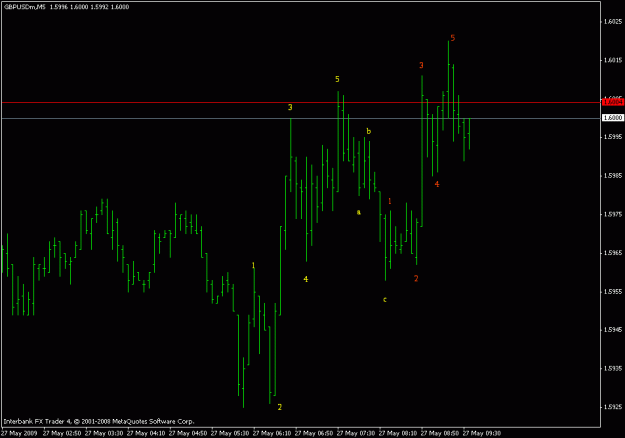The height and width of the screenshot is (438, 625).
Task: Click the 27 May 03:30 time label
Action: tap(104, 433)
